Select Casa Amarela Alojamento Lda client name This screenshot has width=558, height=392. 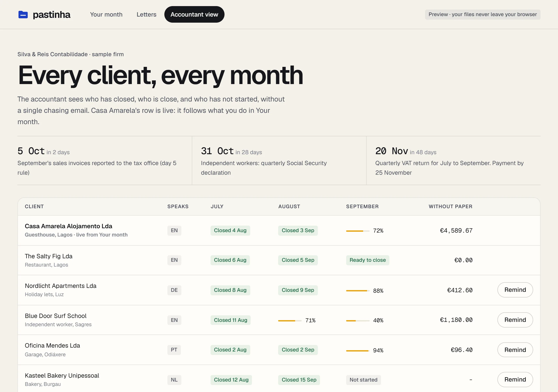(68, 226)
